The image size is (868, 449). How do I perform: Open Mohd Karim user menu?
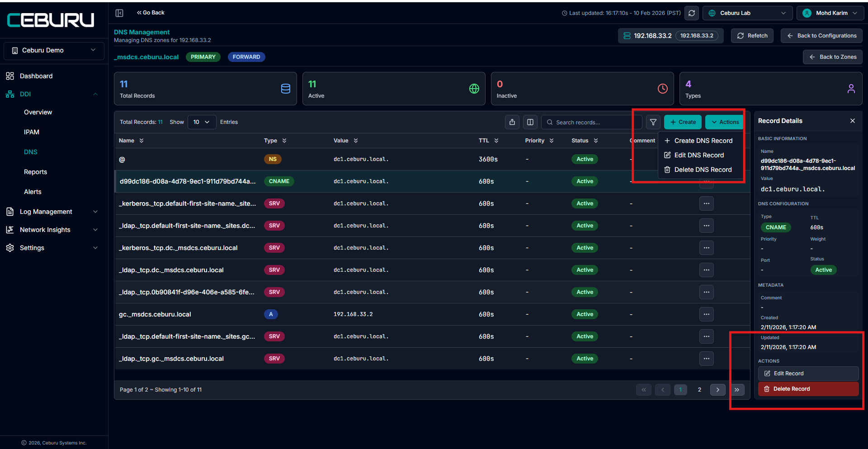830,13
